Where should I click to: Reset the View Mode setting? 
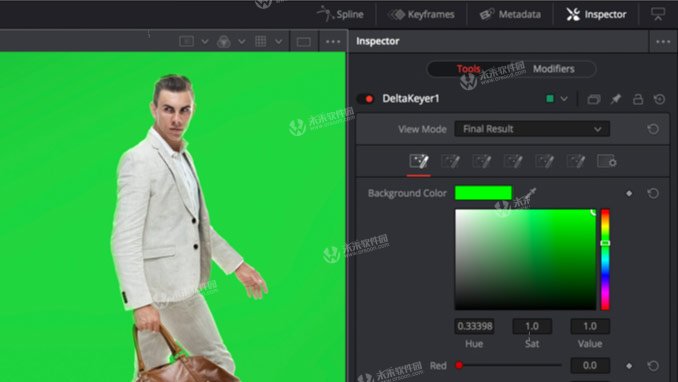(x=653, y=129)
